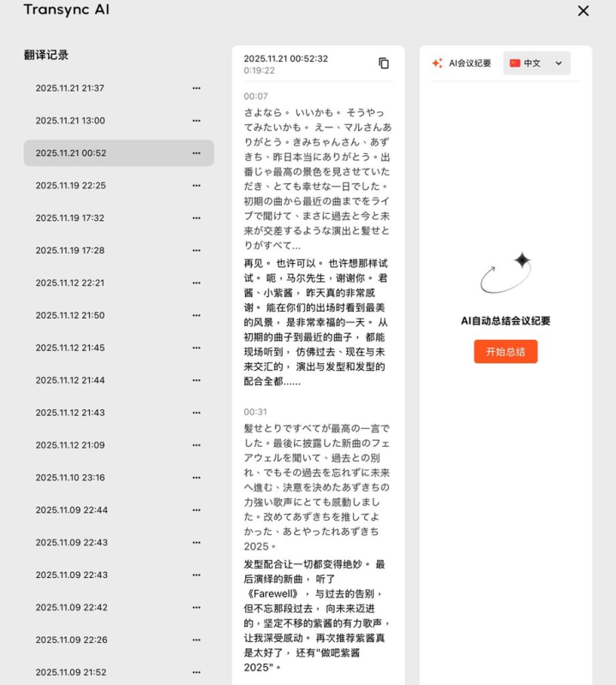Viewport: 616px width, 685px height.
Task: Open the 2025.11.09 22:44 translation record
Action: 70,510
